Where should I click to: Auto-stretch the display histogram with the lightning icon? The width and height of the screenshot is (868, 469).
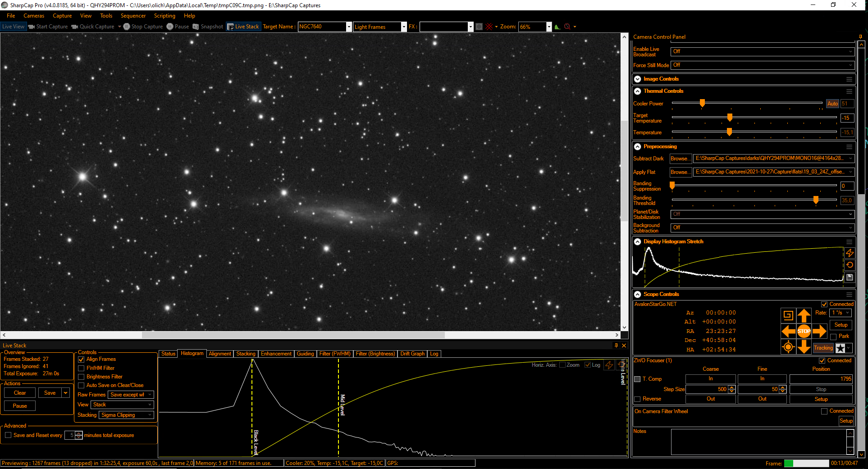click(850, 253)
